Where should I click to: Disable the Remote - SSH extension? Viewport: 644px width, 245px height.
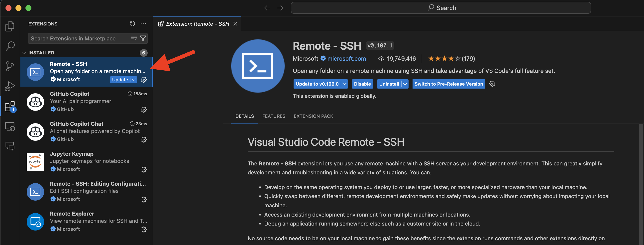(x=362, y=84)
